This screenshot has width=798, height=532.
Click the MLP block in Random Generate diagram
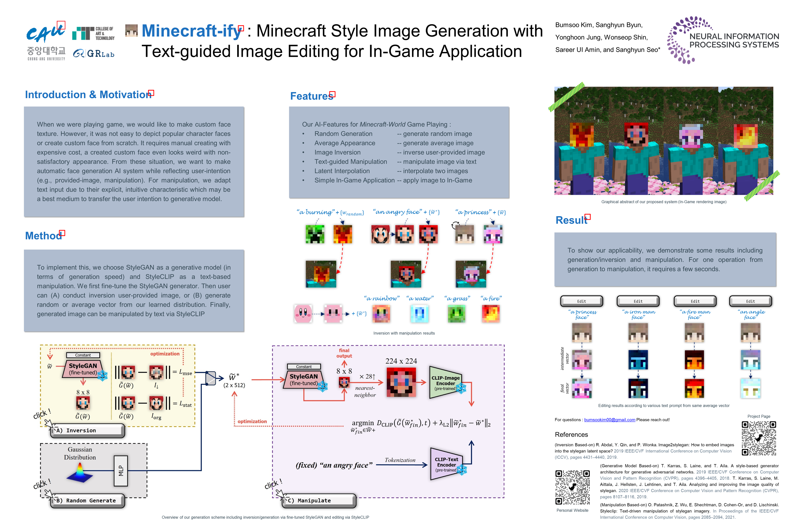point(121,471)
